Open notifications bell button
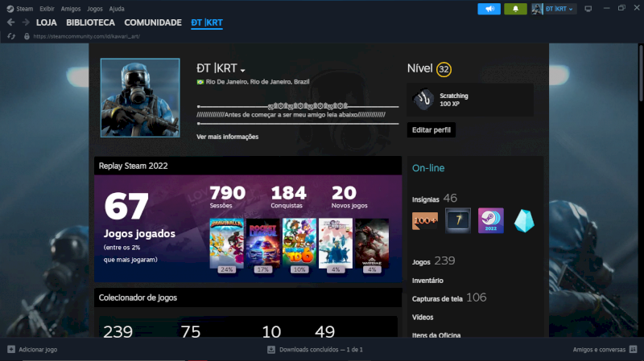644x361 pixels. [x=515, y=9]
